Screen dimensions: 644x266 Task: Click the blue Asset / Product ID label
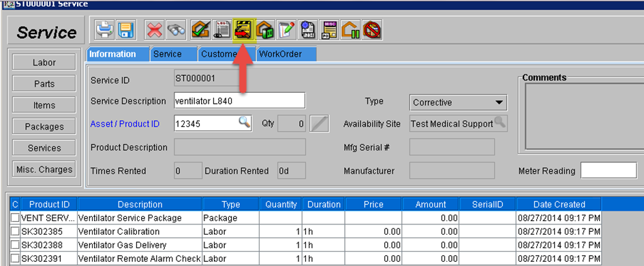click(x=125, y=123)
